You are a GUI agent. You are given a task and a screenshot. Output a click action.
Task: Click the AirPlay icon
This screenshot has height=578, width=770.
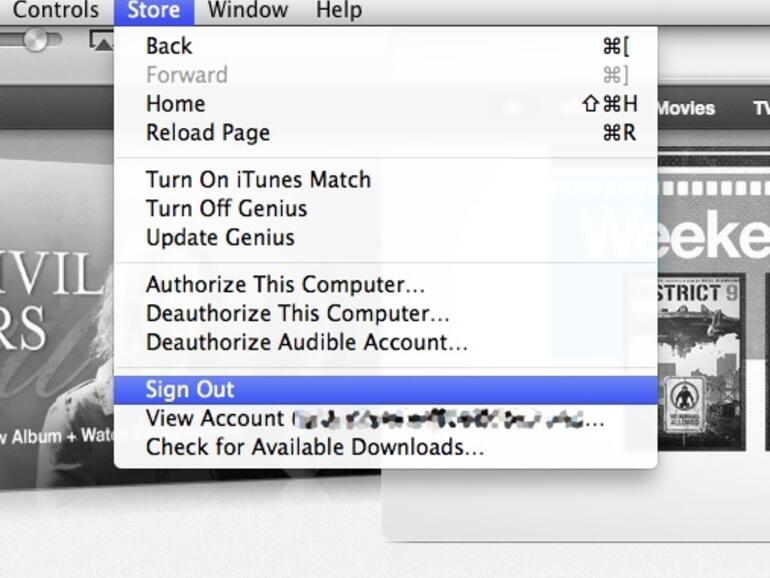click(x=102, y=41)
